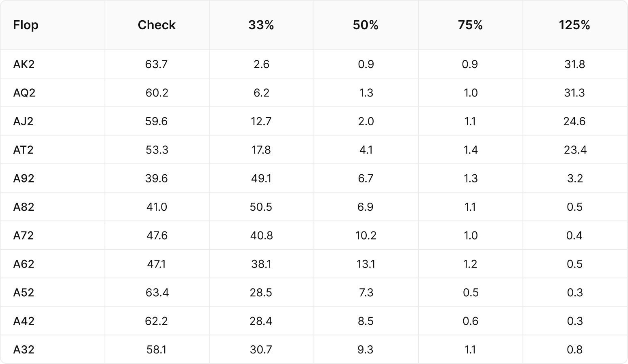
Task: Click the 12.7 value in AJ2 row
Action: pos(261,121)
